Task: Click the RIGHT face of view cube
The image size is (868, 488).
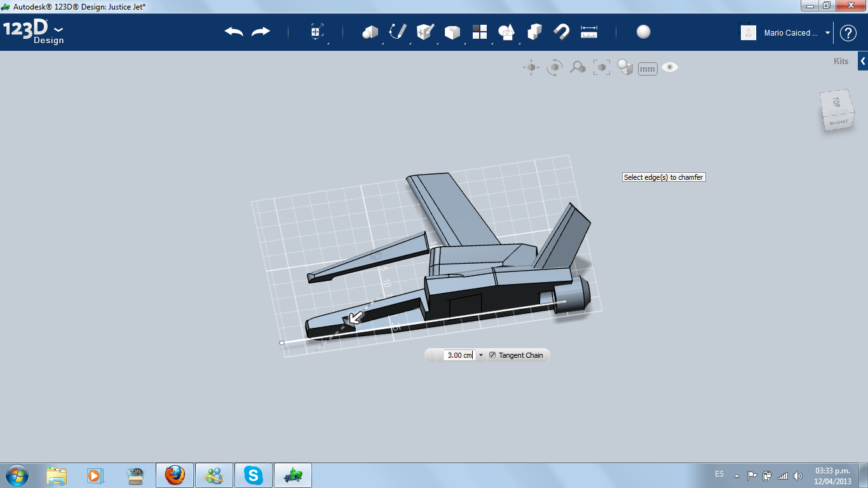Action: [839, 122]
